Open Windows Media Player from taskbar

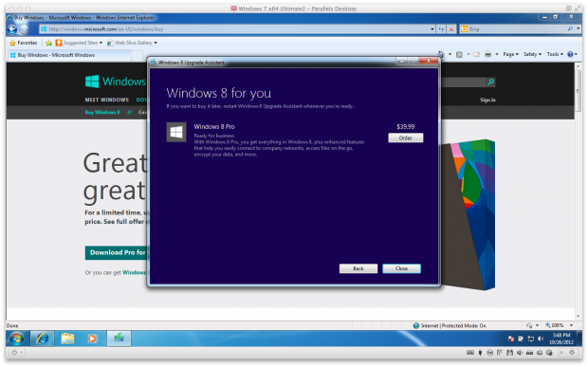[x=92, y=339]
